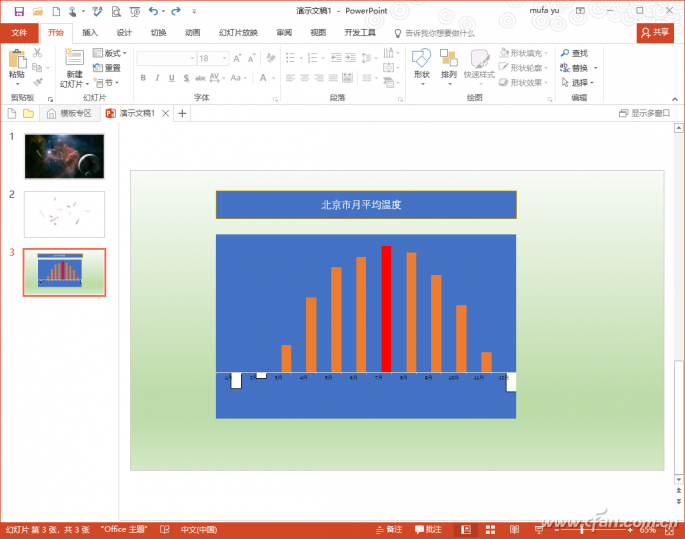This screenshot has height=539, width=685.
Task: Click the Undo arrow icon
Action: point(153,11)
